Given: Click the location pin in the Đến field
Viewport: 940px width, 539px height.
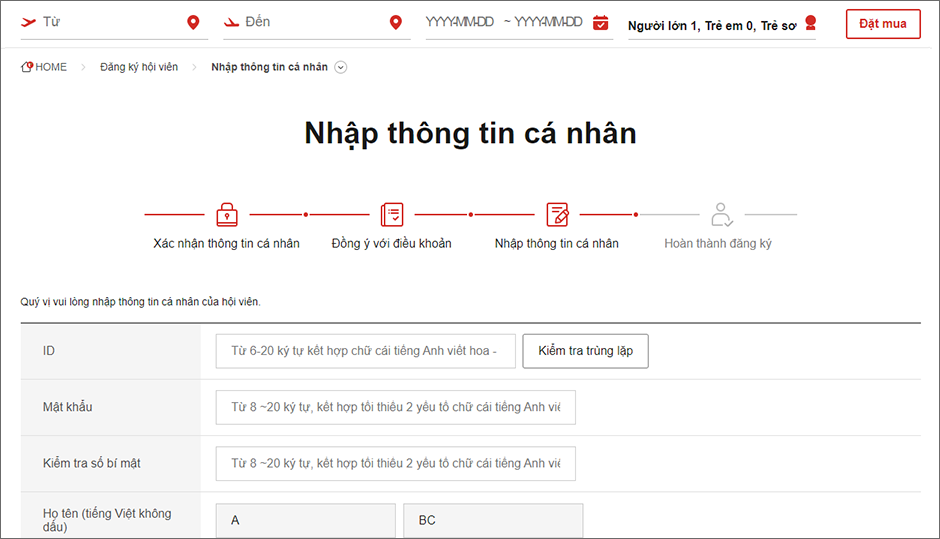Looking at the screenshot, I should point(396,23).
